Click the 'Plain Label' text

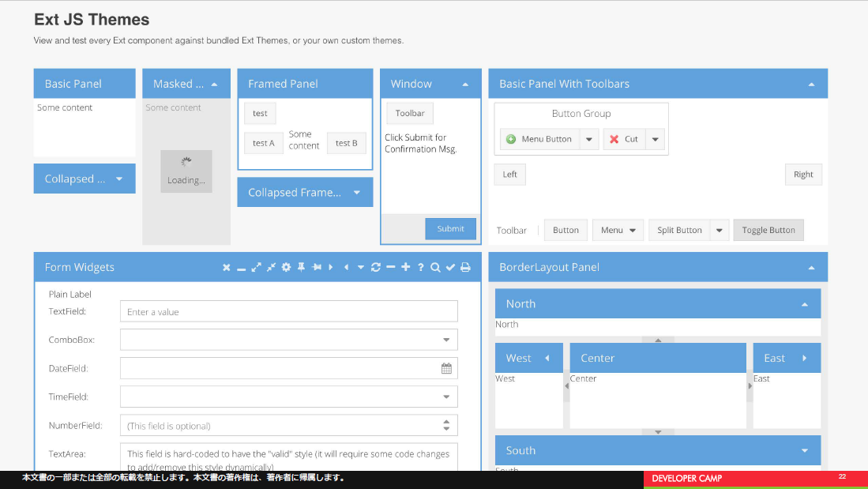[70, 294]
